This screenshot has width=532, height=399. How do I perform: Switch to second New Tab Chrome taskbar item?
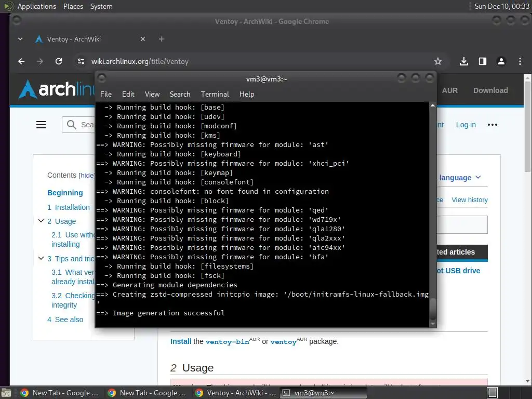click(147, 393)
